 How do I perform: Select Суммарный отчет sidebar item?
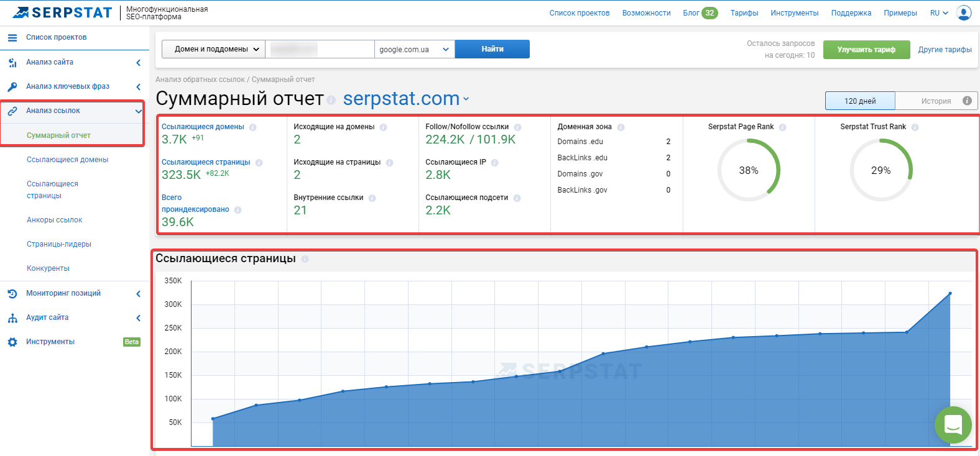58,135
